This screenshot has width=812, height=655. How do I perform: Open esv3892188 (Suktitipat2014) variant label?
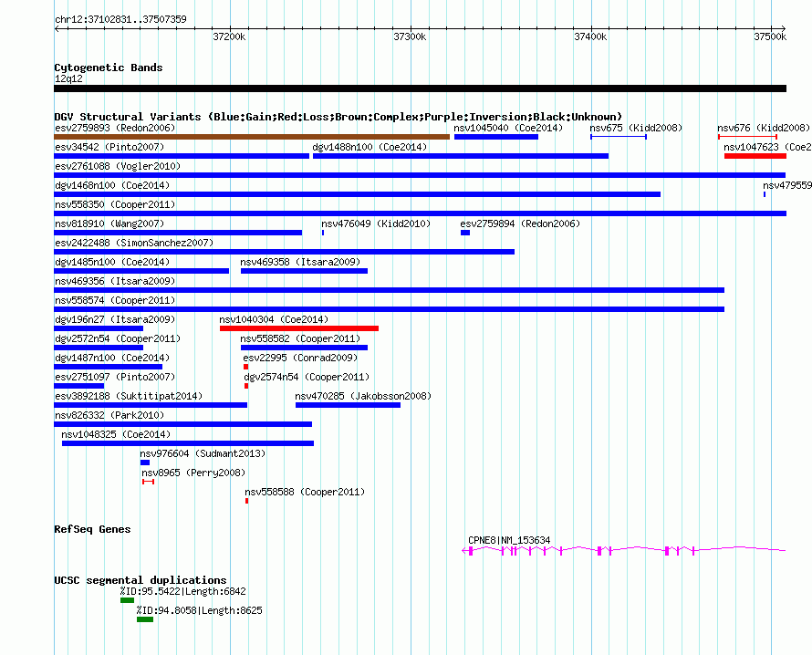pos(129,396)
